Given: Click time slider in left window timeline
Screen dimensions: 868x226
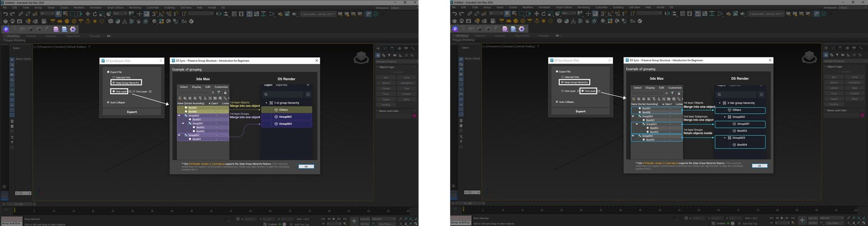Looking at the screenshot, I should pos(19,204).
